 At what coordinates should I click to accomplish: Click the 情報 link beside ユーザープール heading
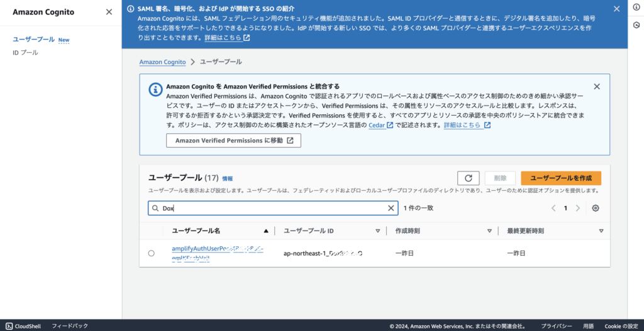click(x=228, y=178)
